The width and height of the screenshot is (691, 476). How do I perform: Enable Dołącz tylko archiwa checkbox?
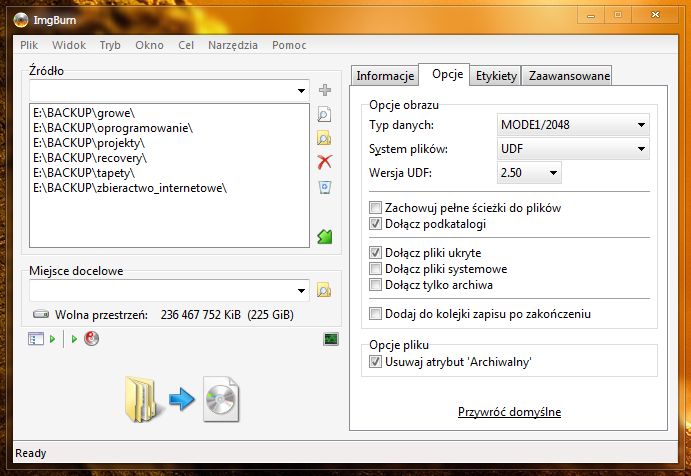pyautogui.click(x=375, y=285)
